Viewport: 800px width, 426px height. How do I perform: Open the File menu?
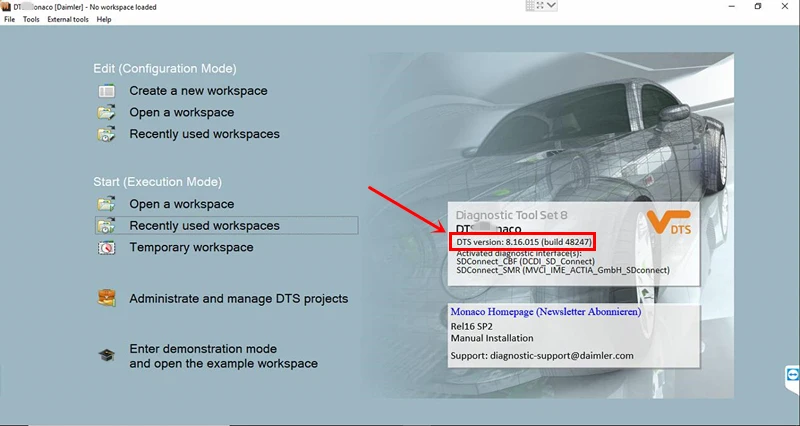pos(9,19)
